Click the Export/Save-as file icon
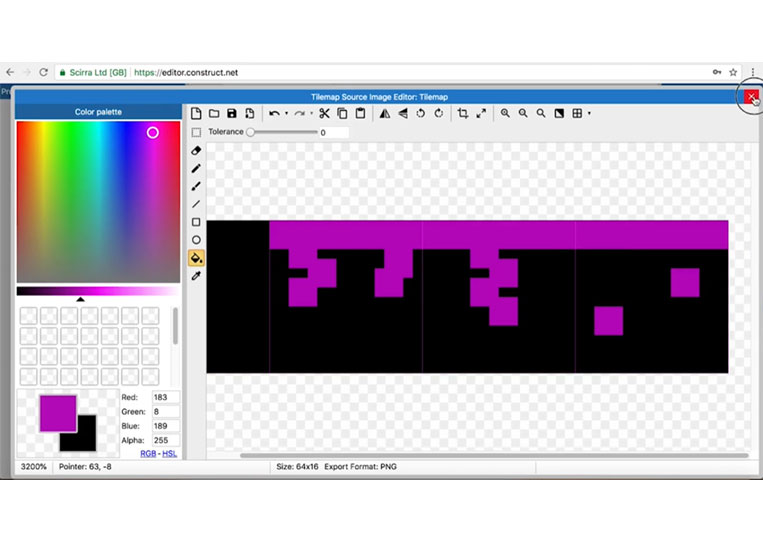The height and width of the screenshot is (541, 763). tap(250, 113)
